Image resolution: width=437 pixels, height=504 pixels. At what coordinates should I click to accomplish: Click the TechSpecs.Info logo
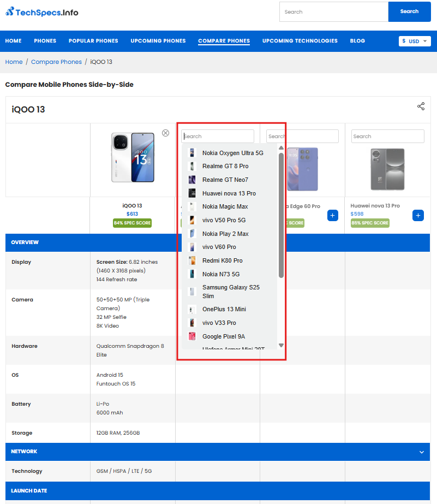[x=42, y=12]
